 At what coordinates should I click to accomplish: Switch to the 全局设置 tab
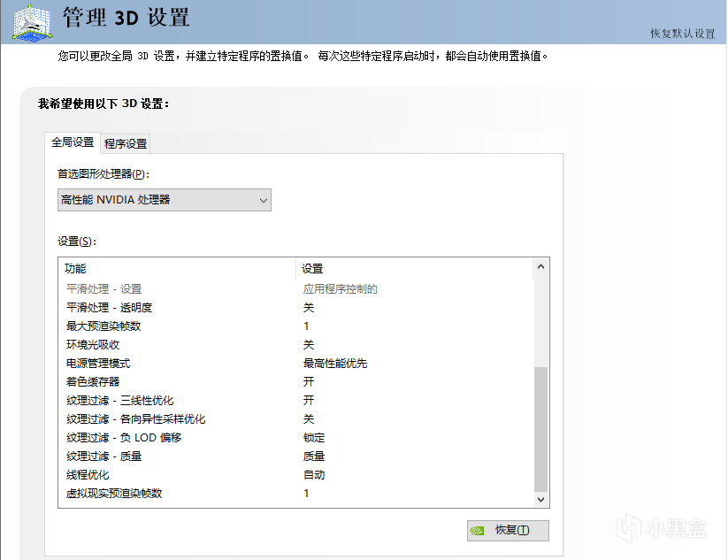[x=73, y=142]
